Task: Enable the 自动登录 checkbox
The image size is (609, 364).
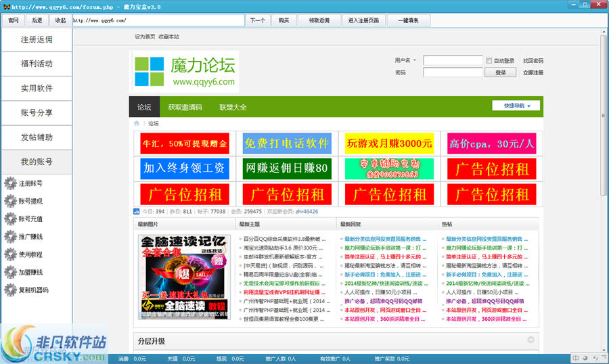Action: click(x=489, y=61)
